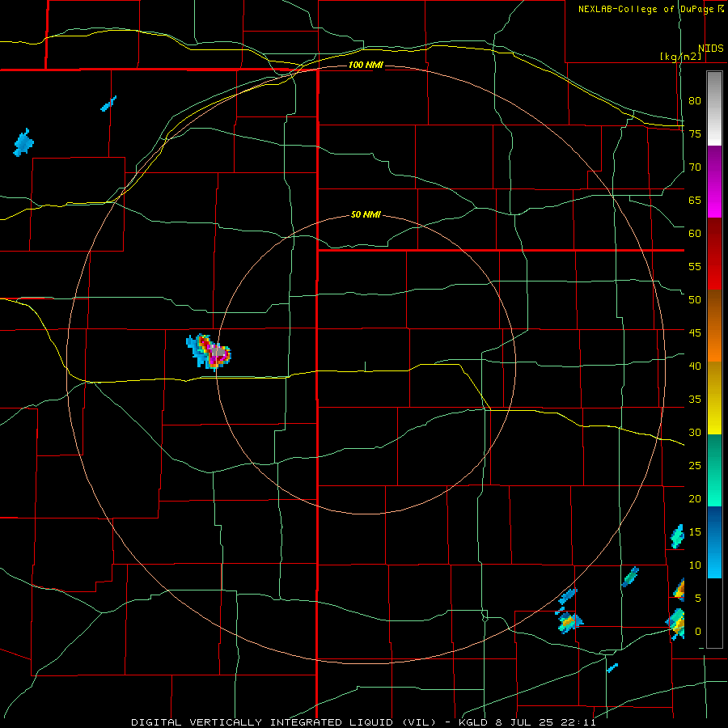Click the scale value 55

[x=695, y=266]
